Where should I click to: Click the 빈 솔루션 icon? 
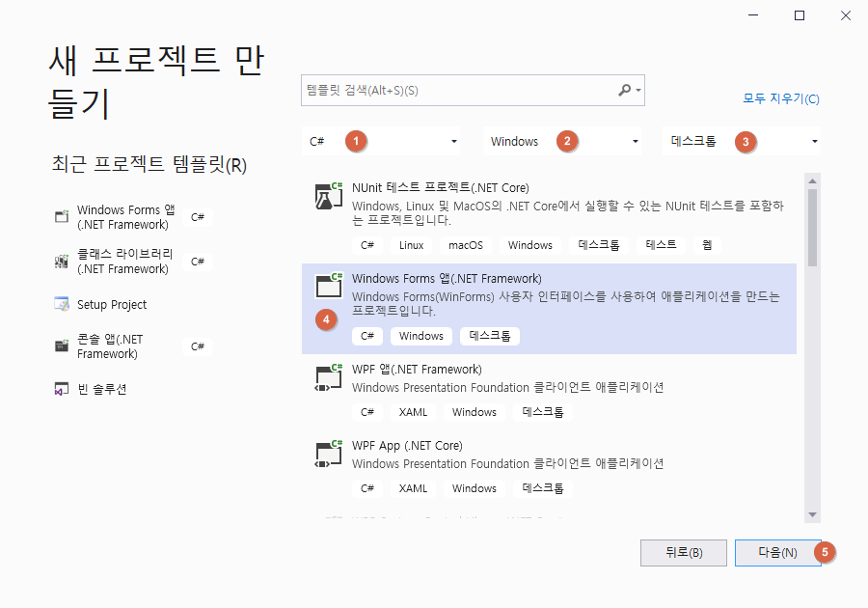[62, 389]
